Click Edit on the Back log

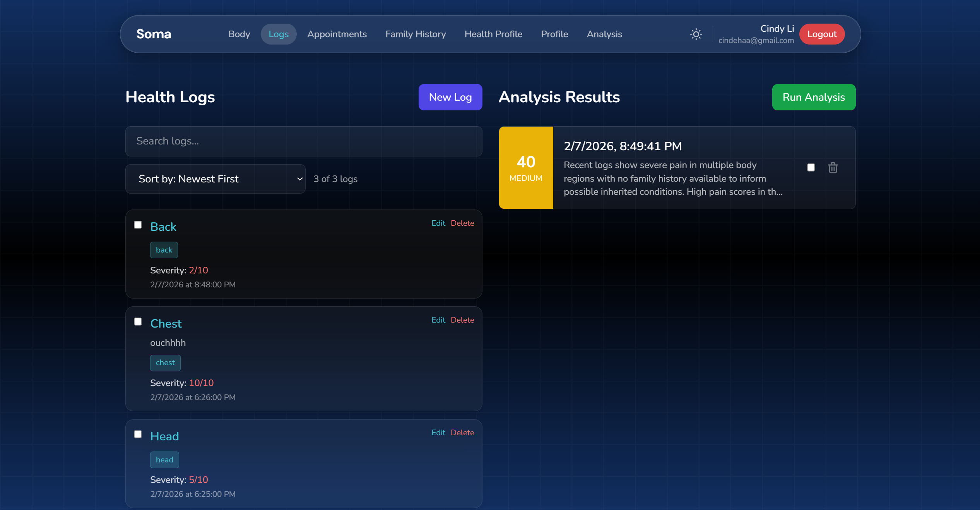438,223
